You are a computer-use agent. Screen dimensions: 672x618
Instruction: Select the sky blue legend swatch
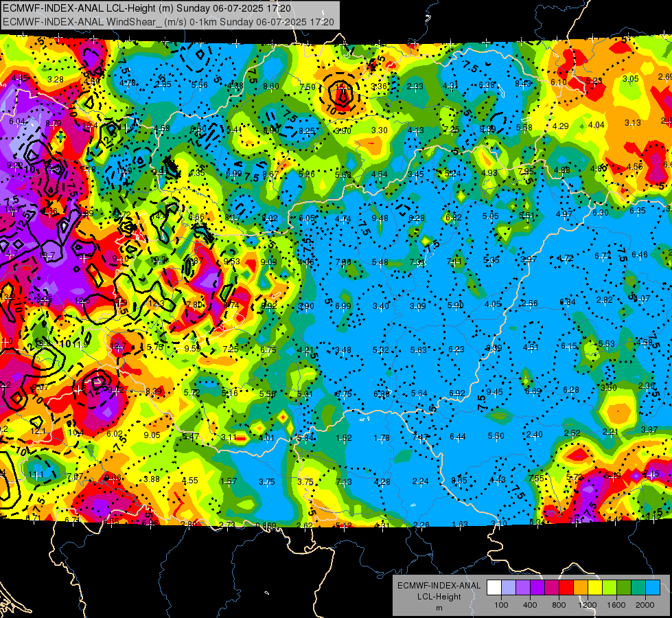click(x=653, y=588)
